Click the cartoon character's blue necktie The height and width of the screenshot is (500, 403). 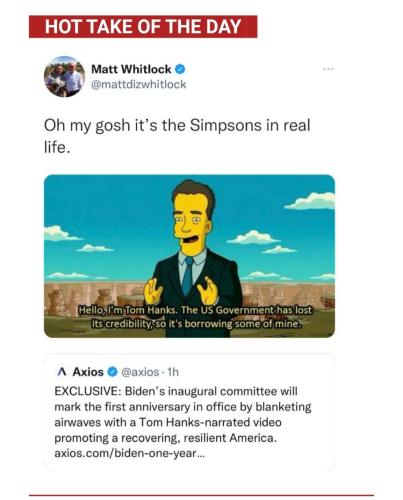pos(188,275)
